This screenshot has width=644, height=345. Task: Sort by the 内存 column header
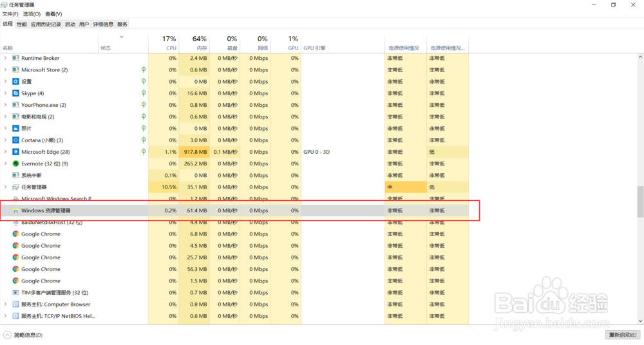(x=194, y=43)
